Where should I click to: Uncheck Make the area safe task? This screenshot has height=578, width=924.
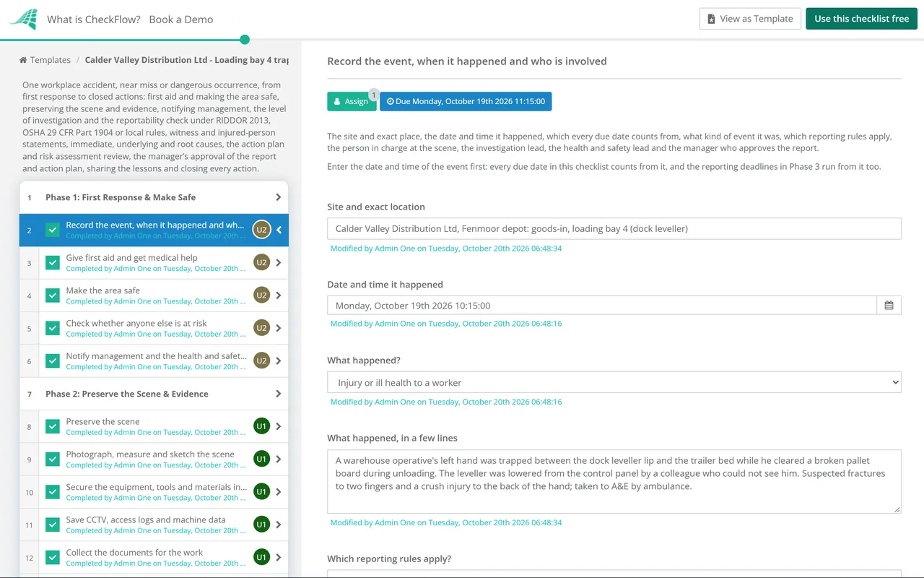[x=53, y=295]
